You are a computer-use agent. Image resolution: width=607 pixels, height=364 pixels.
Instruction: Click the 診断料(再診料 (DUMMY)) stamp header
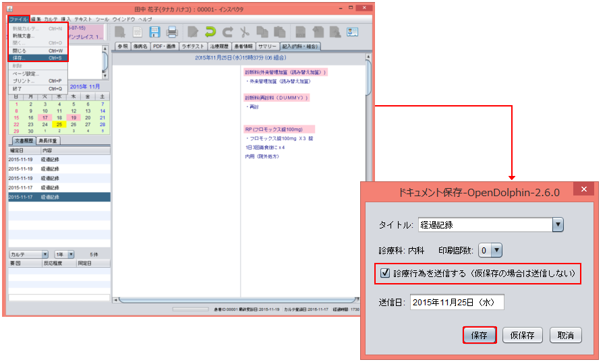(x=277, y=98)
